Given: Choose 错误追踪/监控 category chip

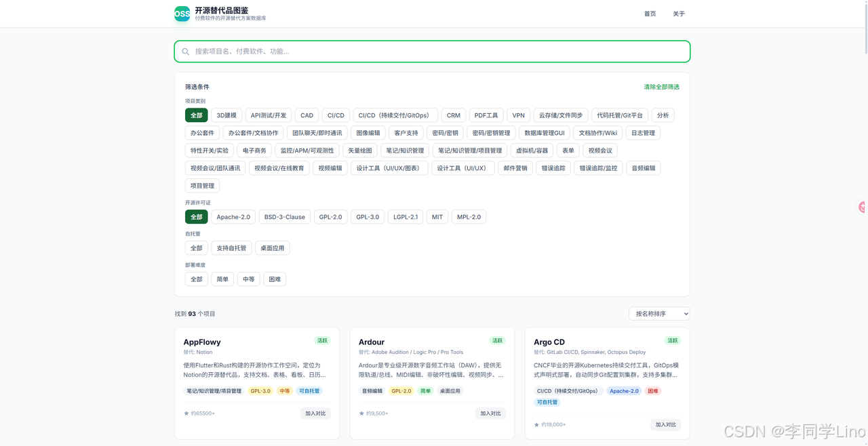Looking at the screenshot, I should (599, 168).
